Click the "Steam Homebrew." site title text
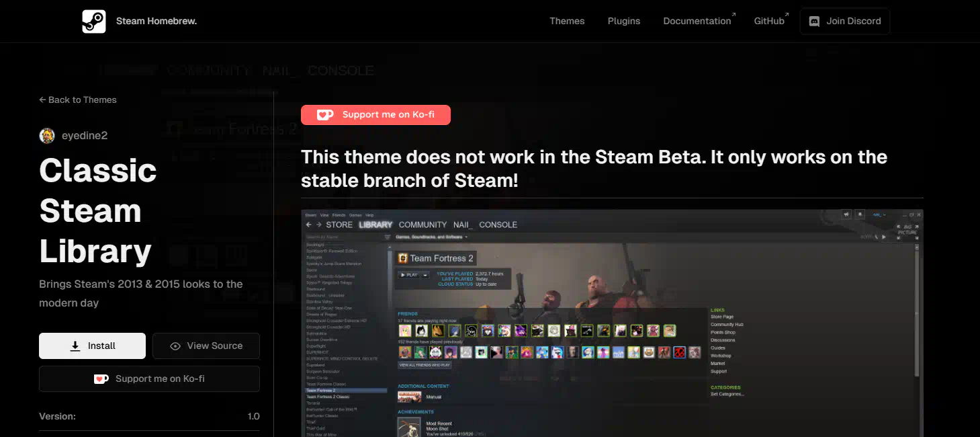 [x=157, y=21]
